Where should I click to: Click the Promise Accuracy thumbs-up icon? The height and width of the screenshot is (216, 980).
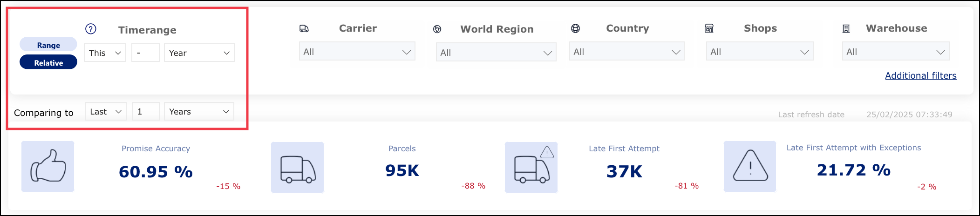pyautogui.click(x=48, y=166)
